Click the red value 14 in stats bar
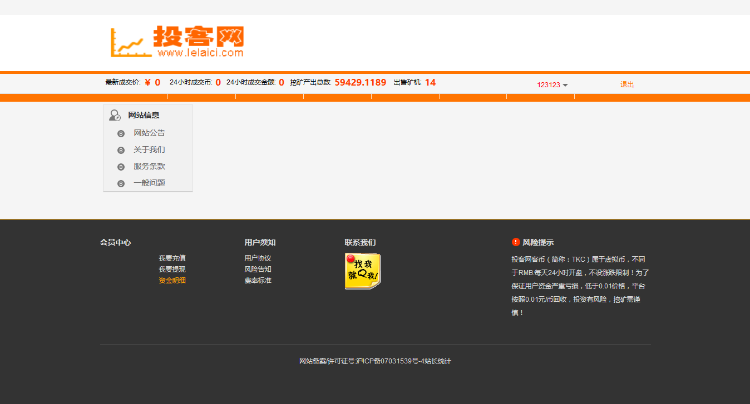 click(x=430, y=82)
